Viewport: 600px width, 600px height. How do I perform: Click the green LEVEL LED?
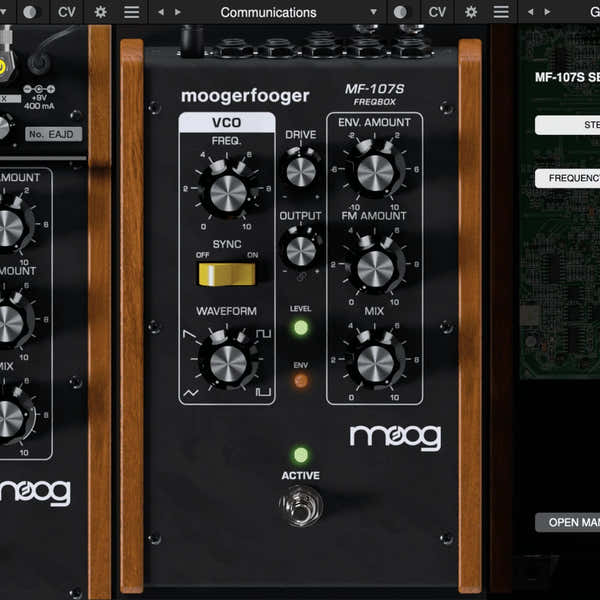pos(301,328)
